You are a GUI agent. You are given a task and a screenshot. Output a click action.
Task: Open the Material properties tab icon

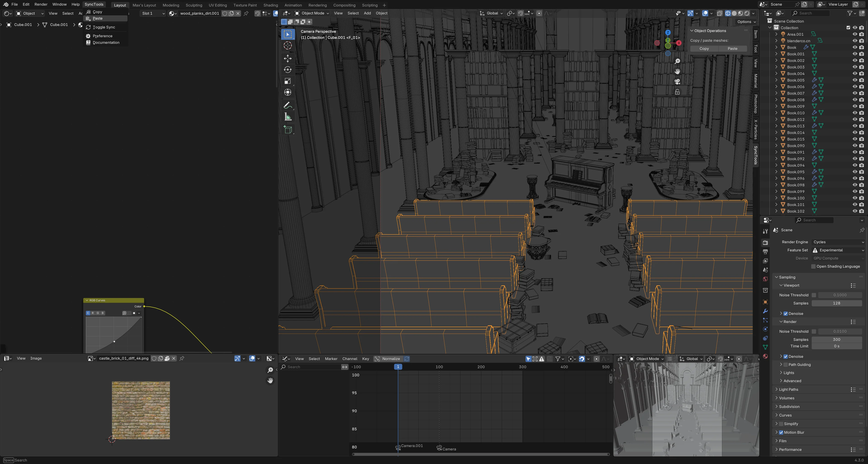(765, 356)
